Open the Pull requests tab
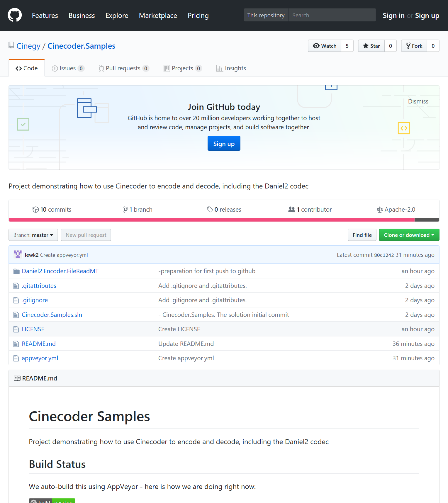 pos(124,68)
